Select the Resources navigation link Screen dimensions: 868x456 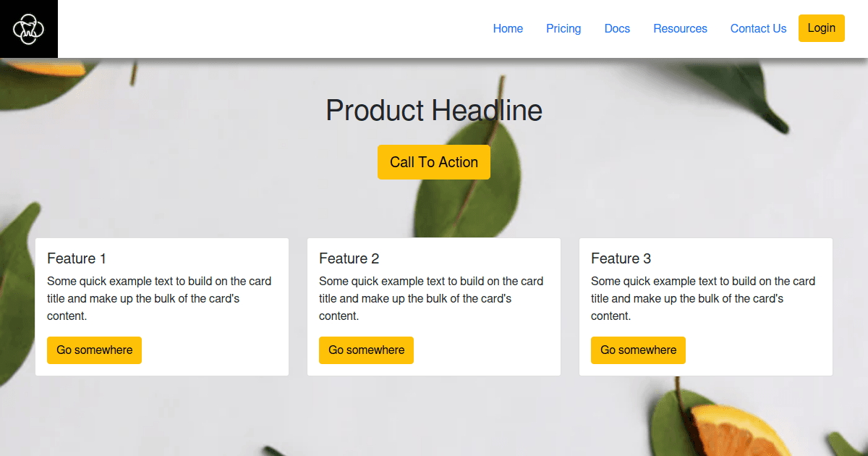pyautogui.click(x=680, y=29)
